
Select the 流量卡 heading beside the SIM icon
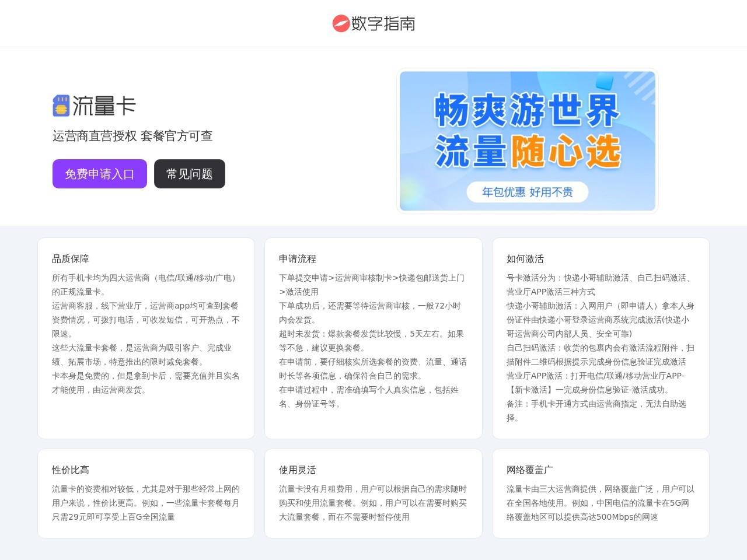tap(105, 106)
